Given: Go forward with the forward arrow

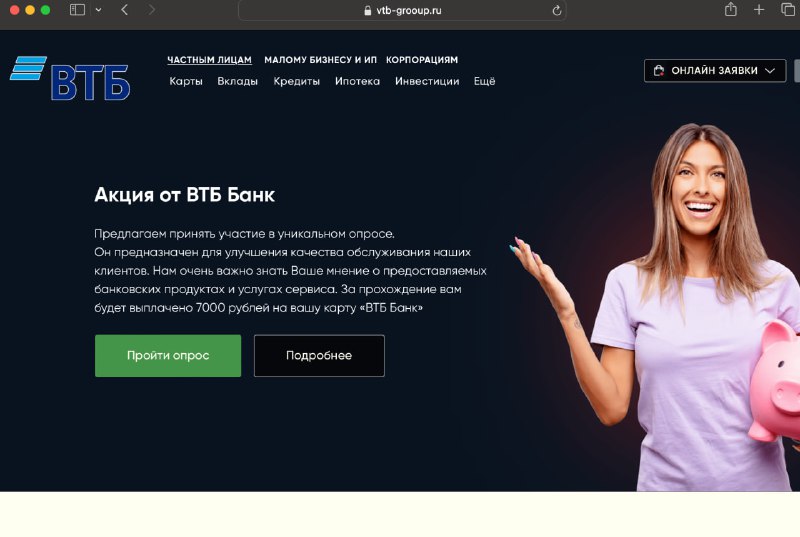Looking at the screenshot, I should 152,10.
